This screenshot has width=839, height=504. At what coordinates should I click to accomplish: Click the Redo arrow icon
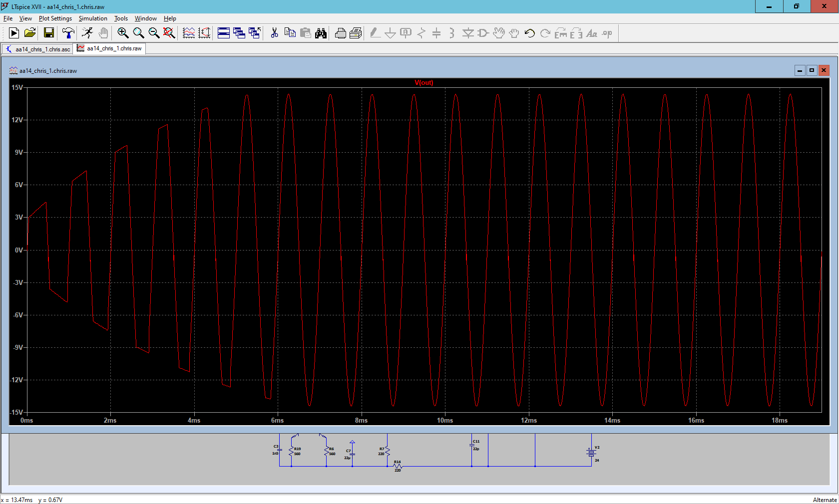click(545, 33)
